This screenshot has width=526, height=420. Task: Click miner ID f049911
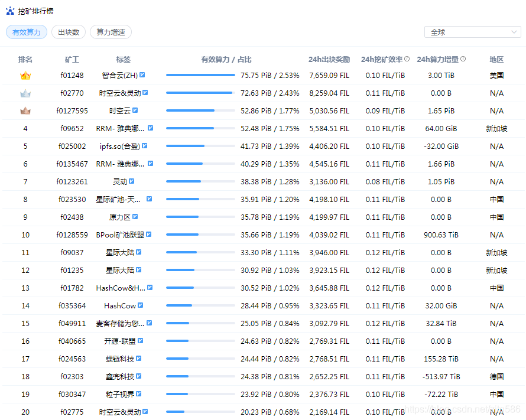click(72, 324)
